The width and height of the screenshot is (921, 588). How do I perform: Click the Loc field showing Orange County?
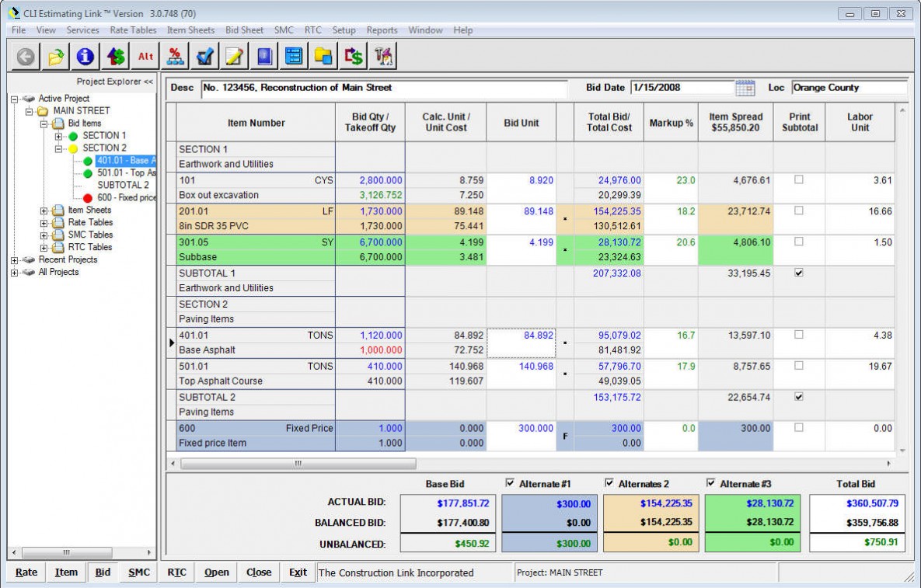(x=849, y=88)
